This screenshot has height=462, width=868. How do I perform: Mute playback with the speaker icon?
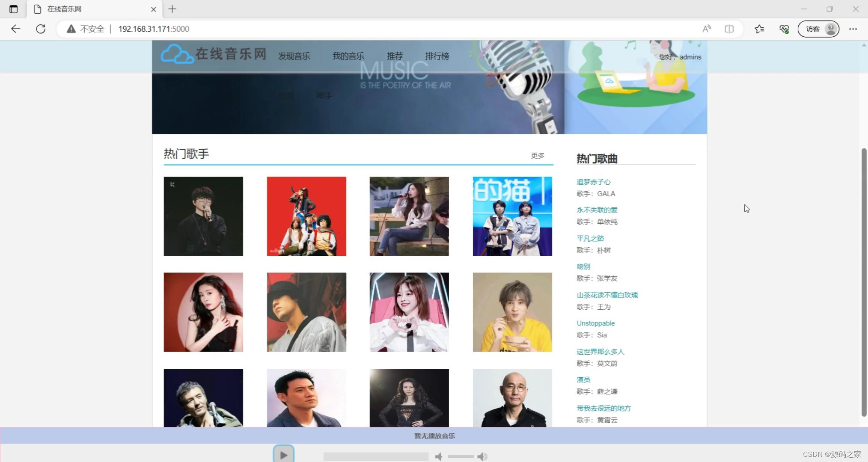[439, 456]
